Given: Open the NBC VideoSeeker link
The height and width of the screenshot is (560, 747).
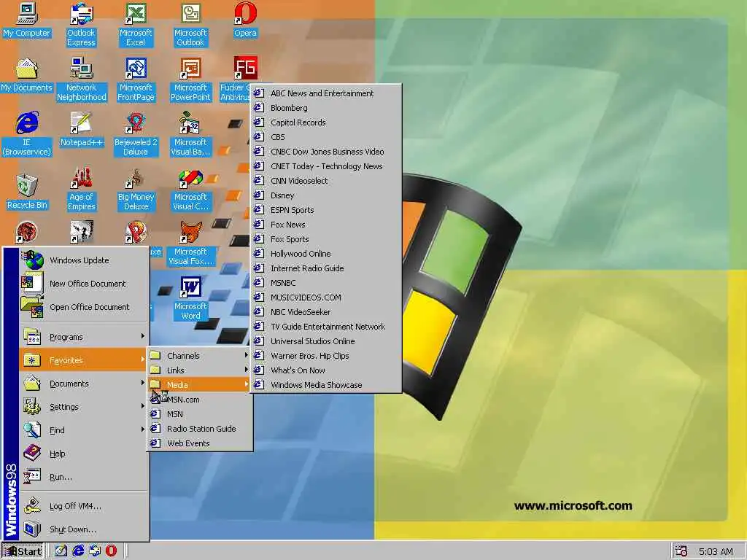Looking at the screenshot, I should (x=326, y=312).
